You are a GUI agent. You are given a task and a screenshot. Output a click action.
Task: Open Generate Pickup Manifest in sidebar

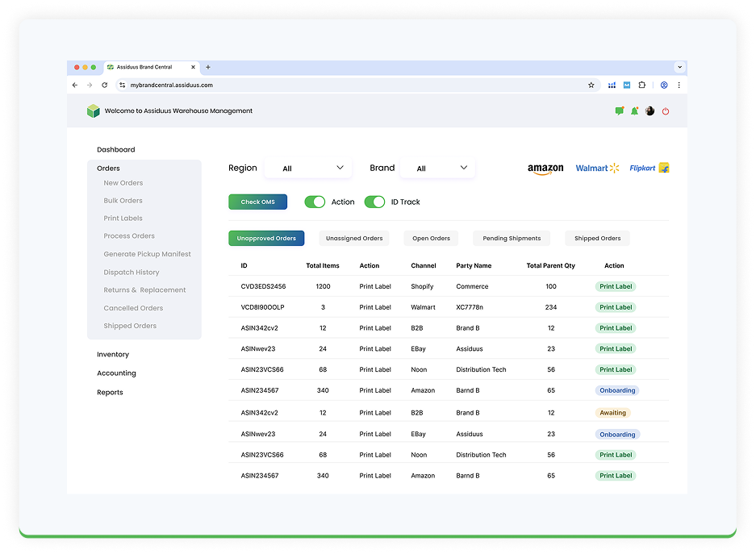147,254
